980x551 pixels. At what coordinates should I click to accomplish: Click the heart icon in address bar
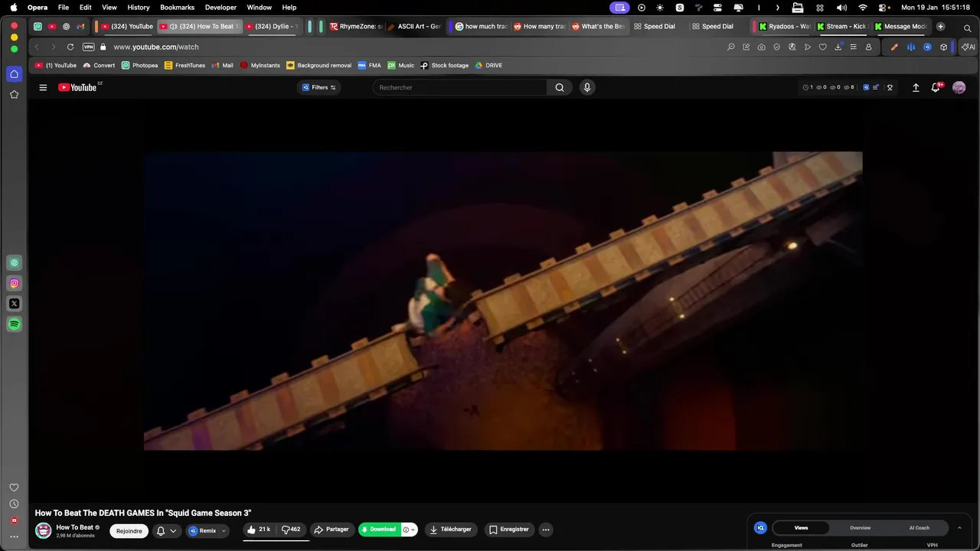click(822, 47)
